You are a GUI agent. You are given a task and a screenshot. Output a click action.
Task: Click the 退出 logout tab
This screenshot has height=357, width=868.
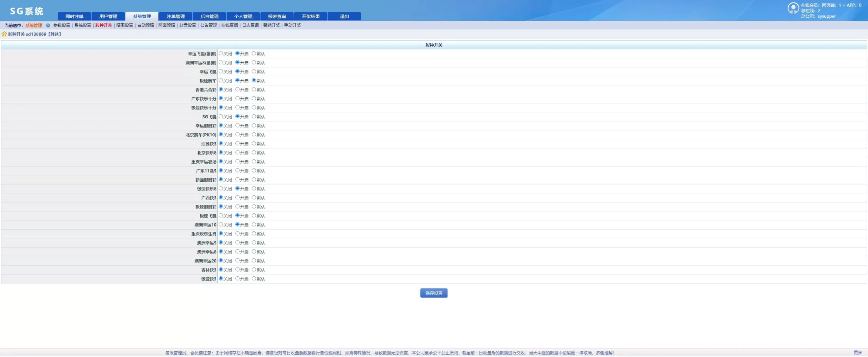tap(344, 16)
